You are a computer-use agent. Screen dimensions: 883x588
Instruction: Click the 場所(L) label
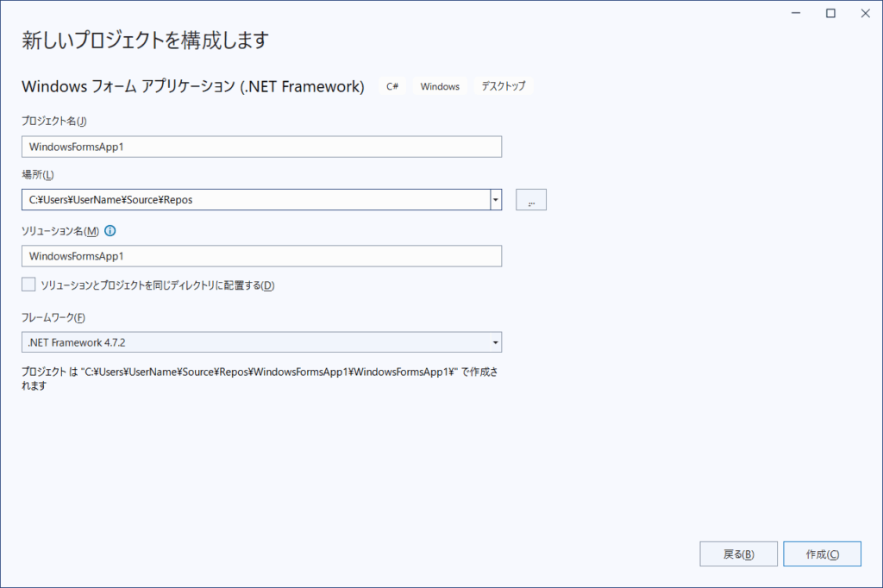(x=38, y=175)
